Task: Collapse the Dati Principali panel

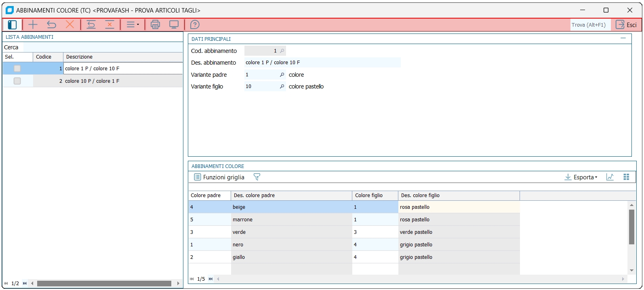Action: coord(623,38)
